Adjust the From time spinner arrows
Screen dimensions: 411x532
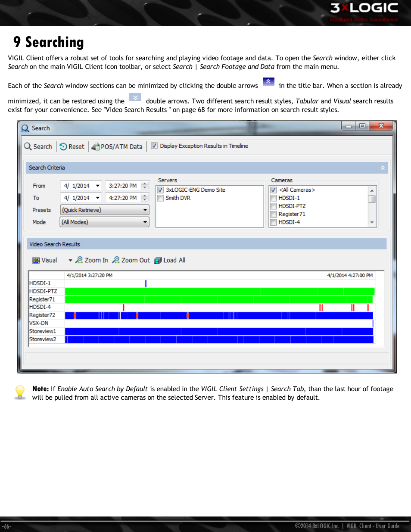click(x=145, y=186)
